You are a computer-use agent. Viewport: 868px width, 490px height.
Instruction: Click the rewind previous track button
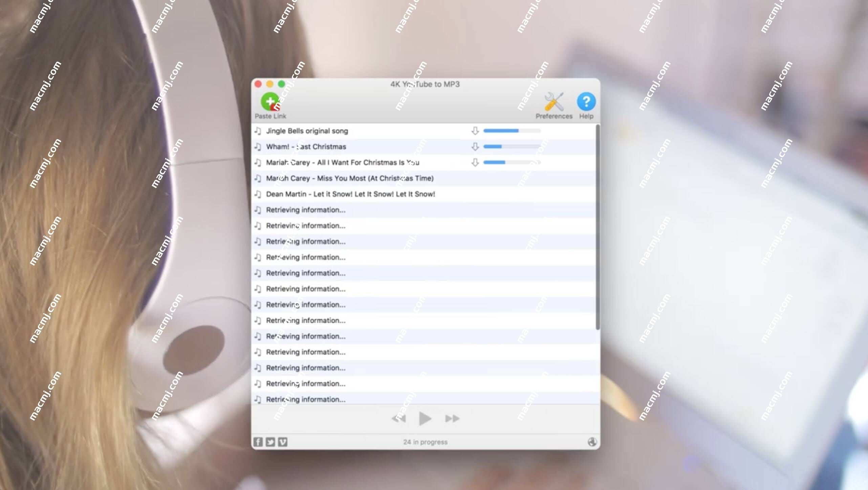click(399, 419)
